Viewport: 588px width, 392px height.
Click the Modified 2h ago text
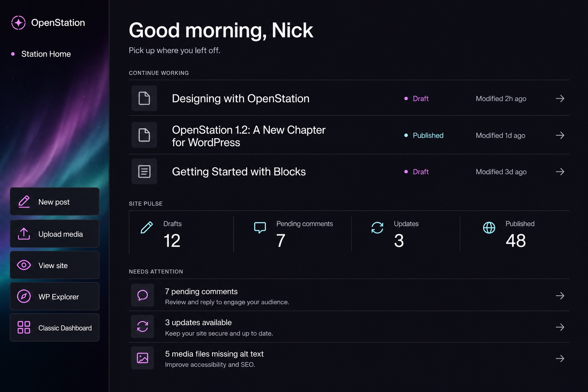tap(501, 98)
